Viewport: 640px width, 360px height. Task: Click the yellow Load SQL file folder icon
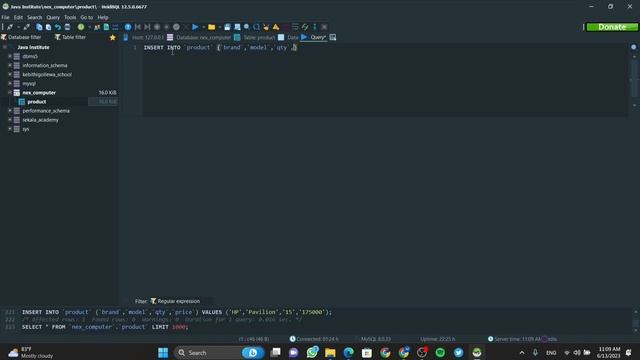(211, 27)
